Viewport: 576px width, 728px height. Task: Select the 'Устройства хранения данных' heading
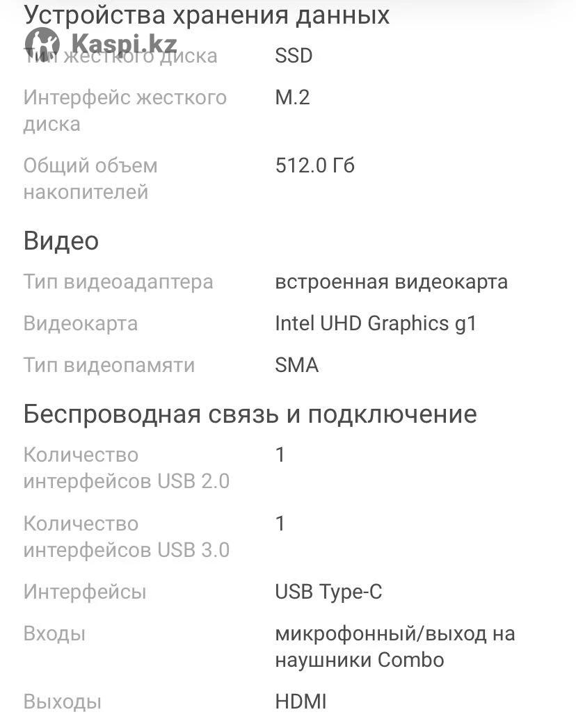(207, 15)
